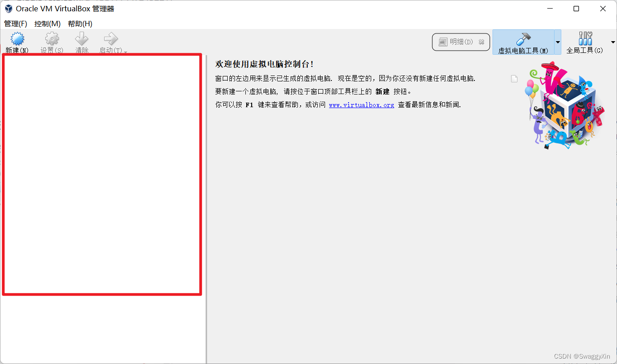The width and height of the screenshot is (617, 364).
Task: Click the small document icon beside welcome text
Action: point(514,79)
